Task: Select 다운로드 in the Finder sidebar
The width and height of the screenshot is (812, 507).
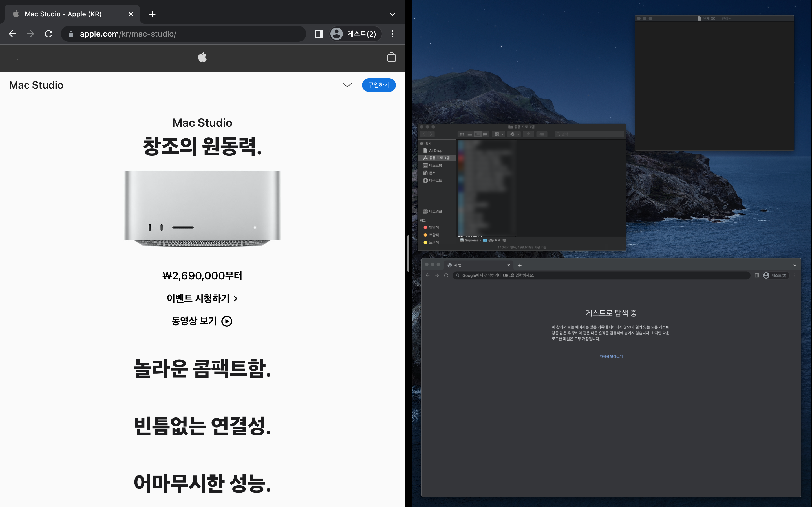Action: (435, 180)
